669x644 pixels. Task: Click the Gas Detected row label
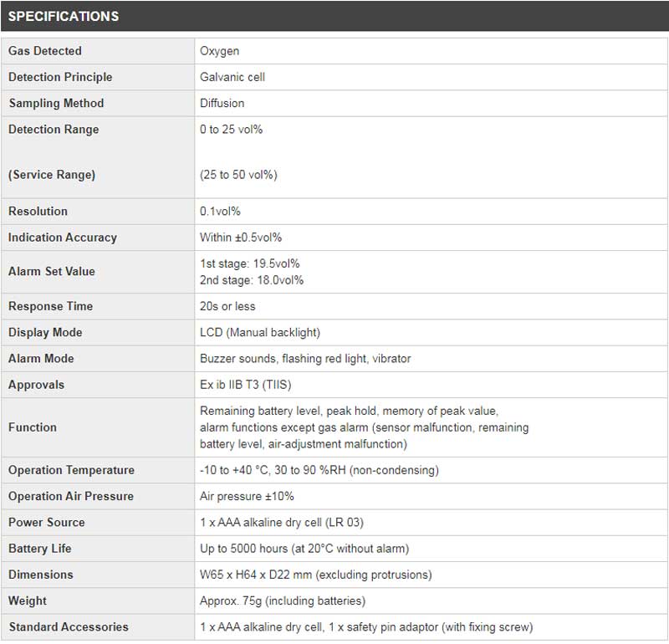coord(45,51)
